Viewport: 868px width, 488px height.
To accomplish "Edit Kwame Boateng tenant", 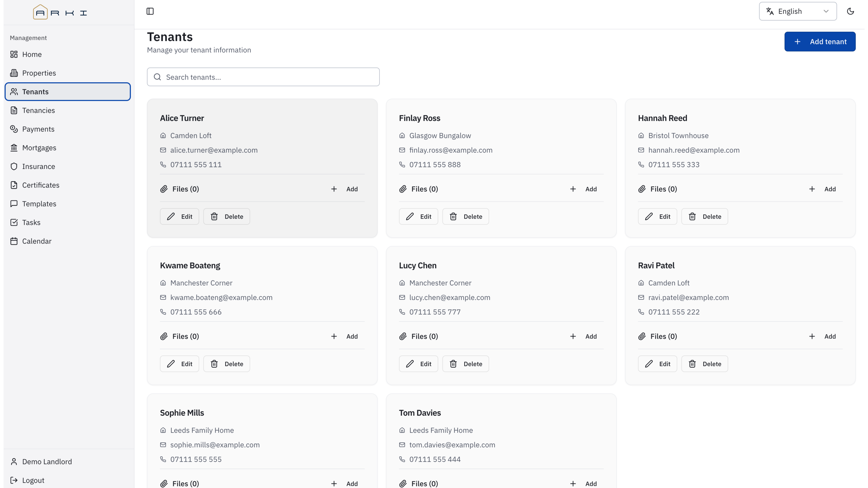I will [179, 364].
